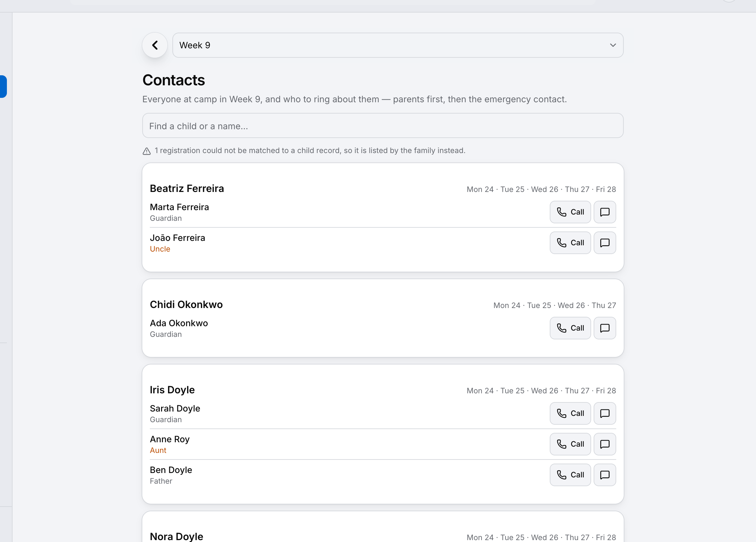This screenshot has width=756, height=542.
Task: Open message icon for João Ferreira
Action: point(605,243)
